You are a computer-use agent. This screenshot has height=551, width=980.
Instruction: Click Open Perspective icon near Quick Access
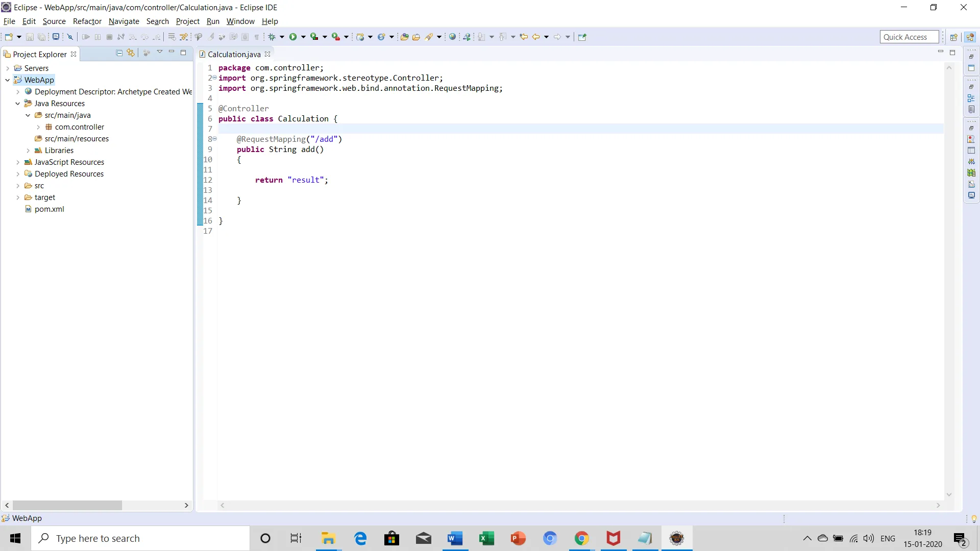953,37
